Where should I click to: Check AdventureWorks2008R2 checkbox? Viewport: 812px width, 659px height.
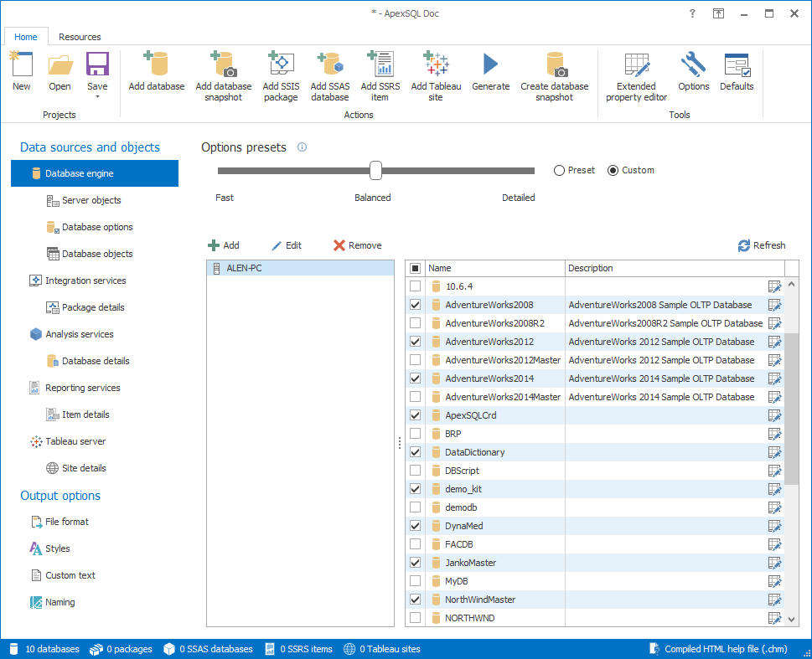coord(415,323)
